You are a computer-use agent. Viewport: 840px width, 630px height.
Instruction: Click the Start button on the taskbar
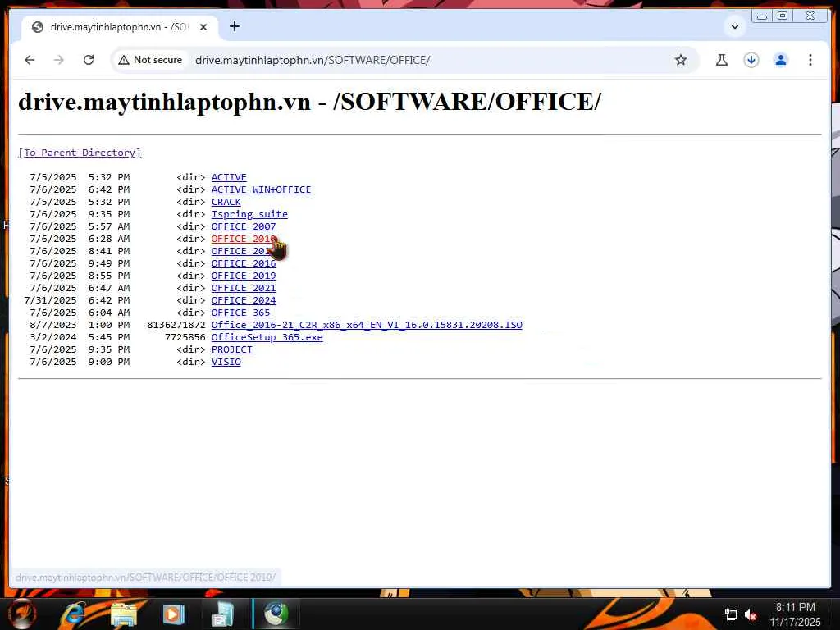tap(22, 614)
